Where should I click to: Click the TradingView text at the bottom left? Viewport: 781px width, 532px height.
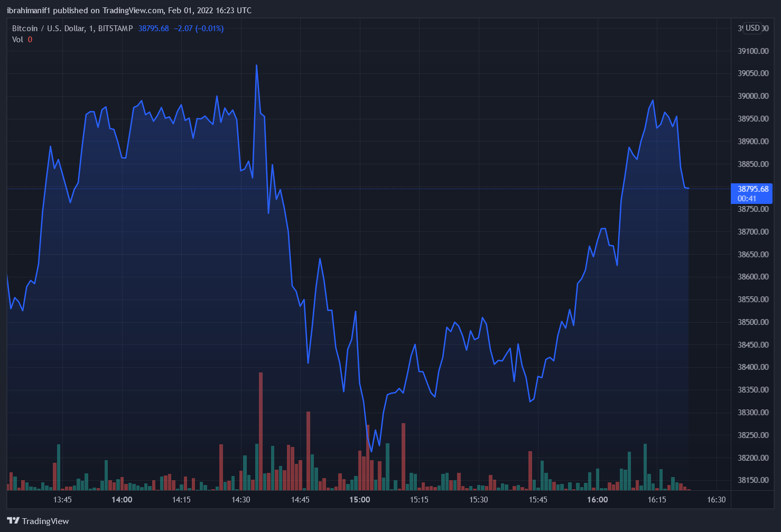[45, 521]
